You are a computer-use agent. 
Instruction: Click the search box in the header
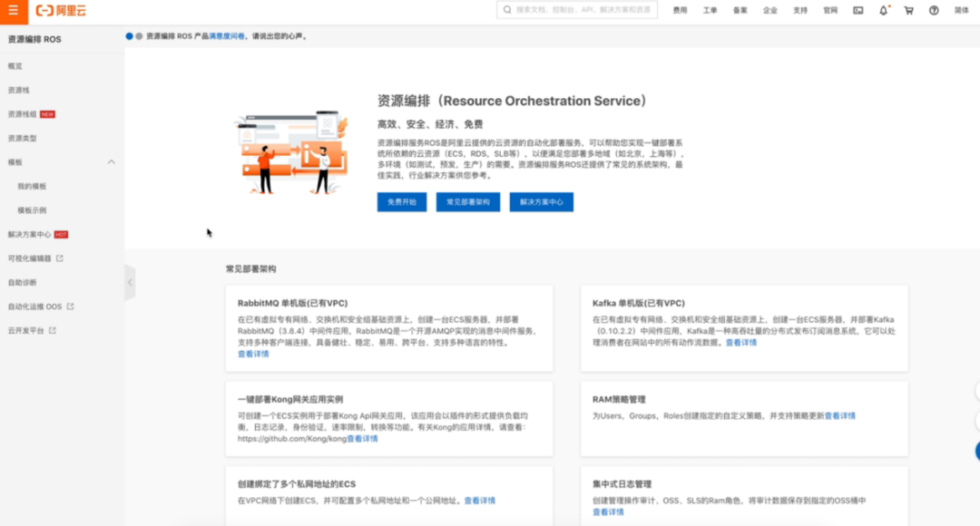(577, 10)
